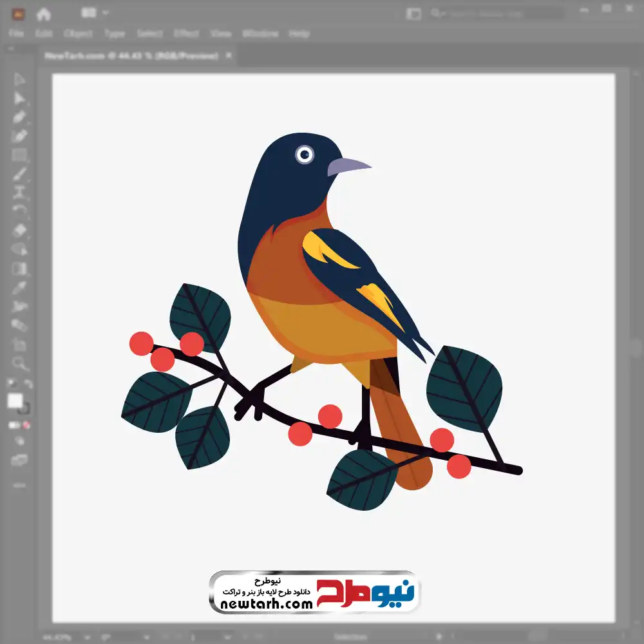Viewport: 644px width, 644px height.
Task: Select the Eraser tool
Action: coord(19,230)
